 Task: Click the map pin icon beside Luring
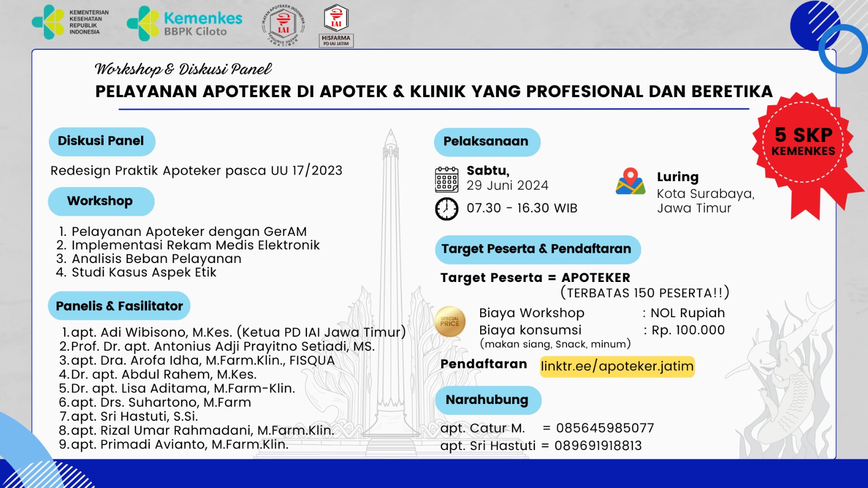click(x=630, y=181)
